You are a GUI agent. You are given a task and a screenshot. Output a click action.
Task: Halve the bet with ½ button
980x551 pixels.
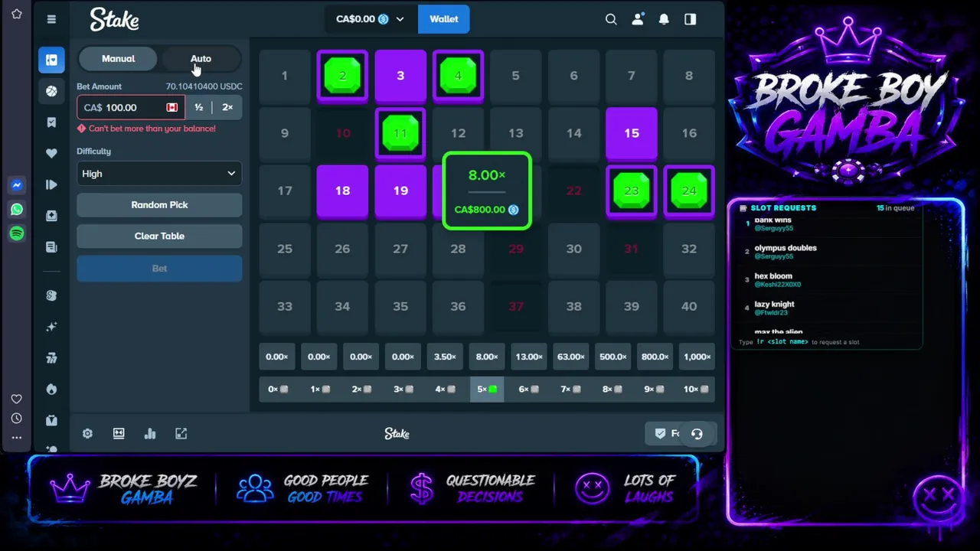(x=199, y=108)
